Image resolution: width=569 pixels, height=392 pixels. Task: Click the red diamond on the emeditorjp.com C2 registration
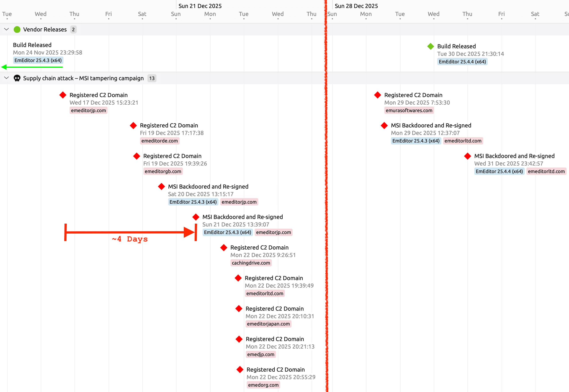63,95
